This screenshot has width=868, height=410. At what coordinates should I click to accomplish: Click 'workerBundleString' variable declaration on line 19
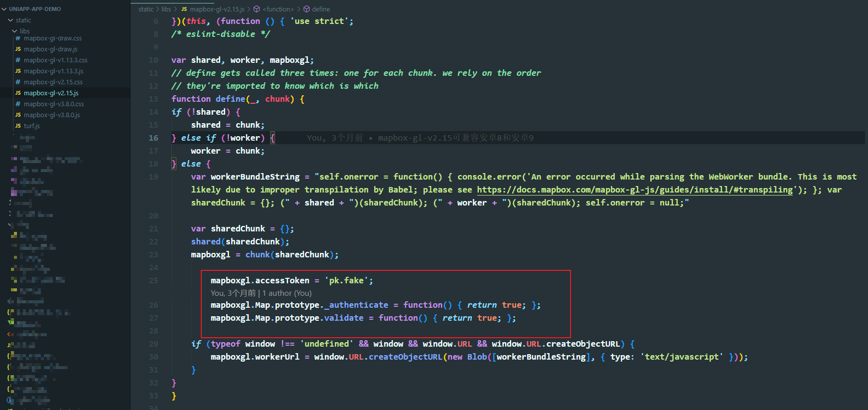click(x=255, y=177)
